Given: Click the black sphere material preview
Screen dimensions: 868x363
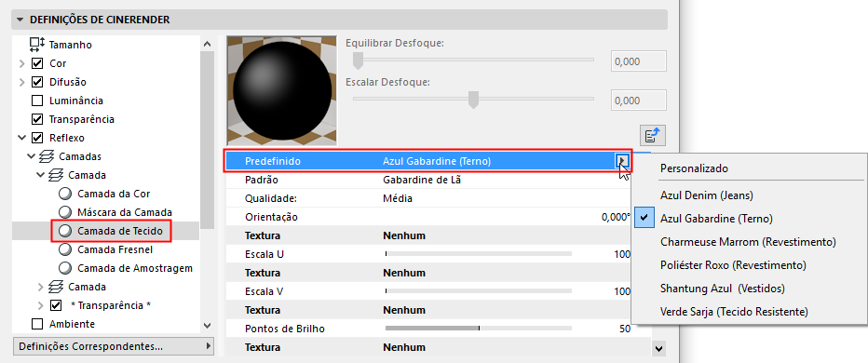Looking at the screenshot, I should click(282, 91).
